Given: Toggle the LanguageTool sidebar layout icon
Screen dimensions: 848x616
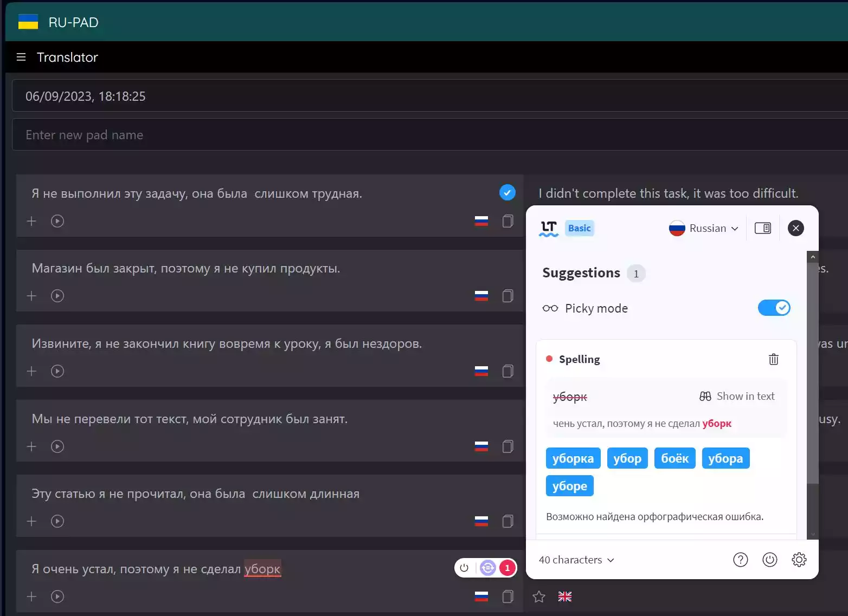Looking at the screenshot, I should [x=763, y=228].
